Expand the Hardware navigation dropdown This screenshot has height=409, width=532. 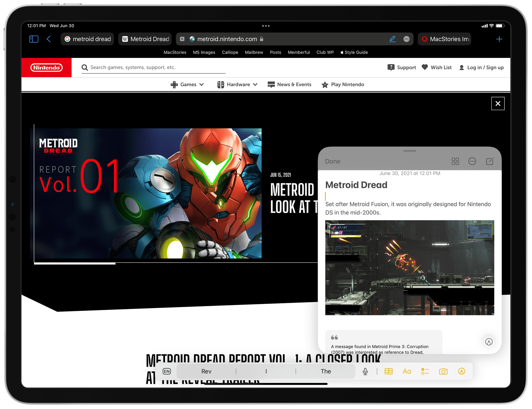pos(237,84)
